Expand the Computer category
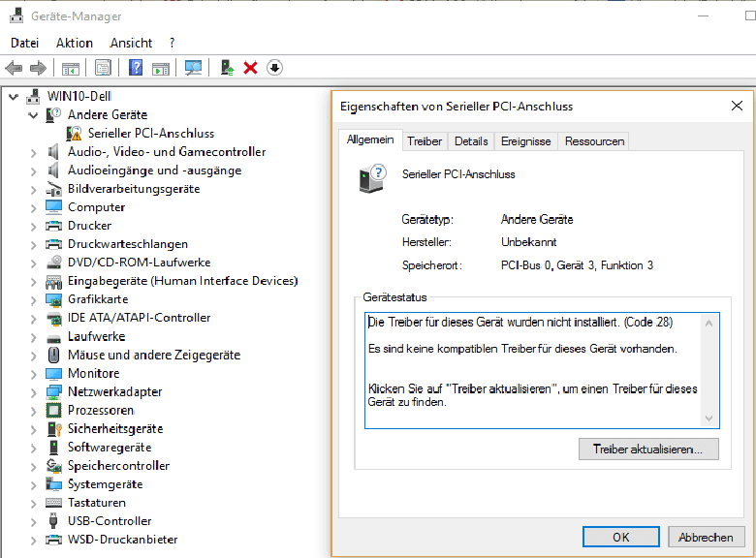The image size is (756, 558). (x=33, y=208)
